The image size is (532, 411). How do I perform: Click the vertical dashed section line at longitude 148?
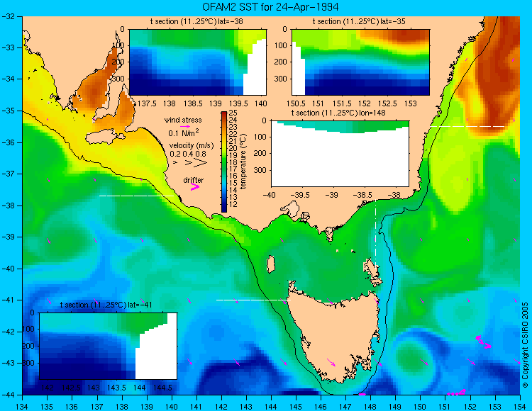point(375,232)
